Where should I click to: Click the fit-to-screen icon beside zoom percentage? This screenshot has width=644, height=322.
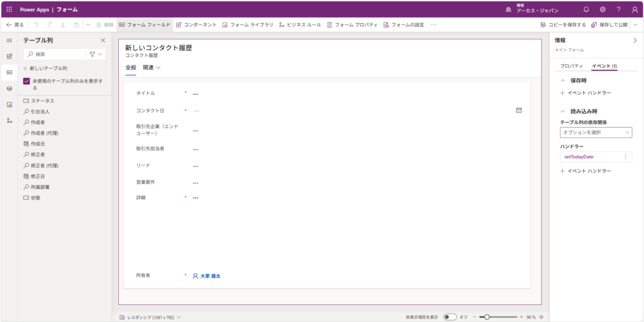[541, 317]
